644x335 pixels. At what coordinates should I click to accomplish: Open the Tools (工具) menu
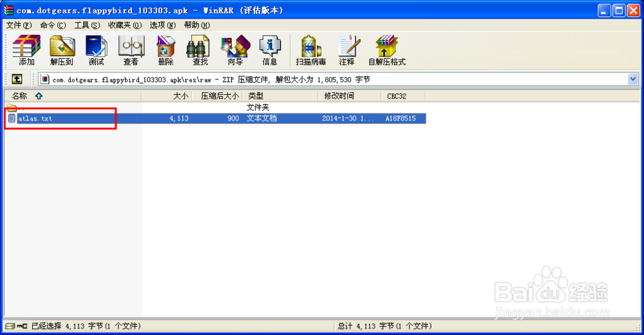pos(87,25)
